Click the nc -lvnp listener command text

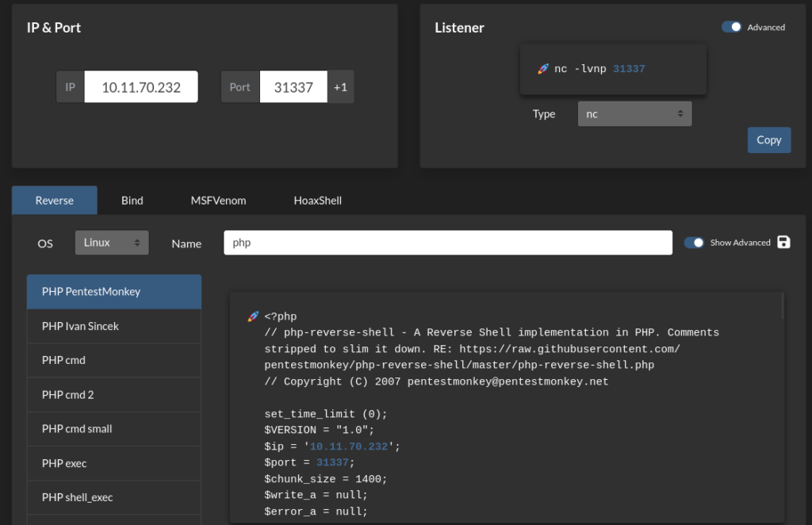tap(599, 69)
